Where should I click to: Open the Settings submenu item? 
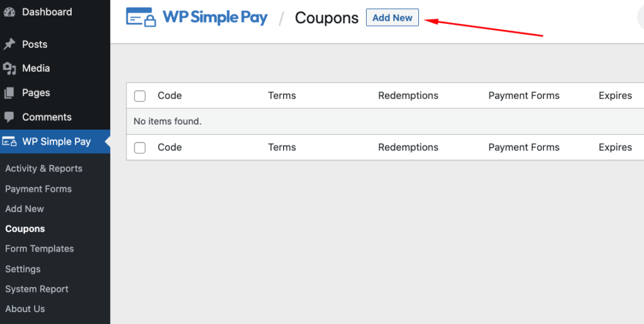pos(23,269)
